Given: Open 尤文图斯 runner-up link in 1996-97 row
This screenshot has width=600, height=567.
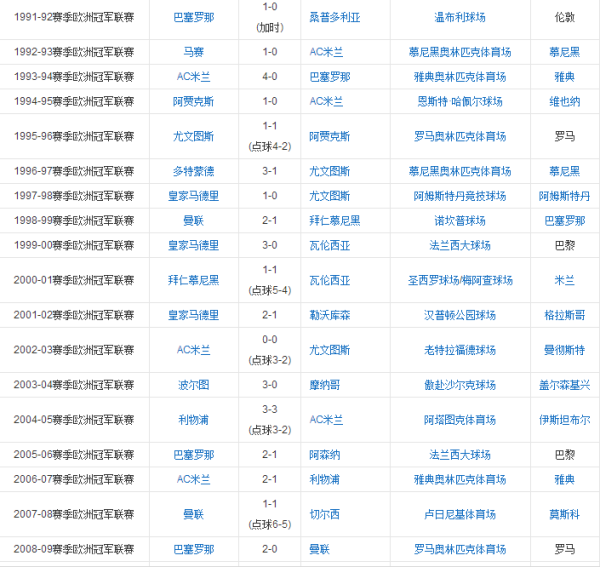Looking at the screenshot, I should coord(330,171).
